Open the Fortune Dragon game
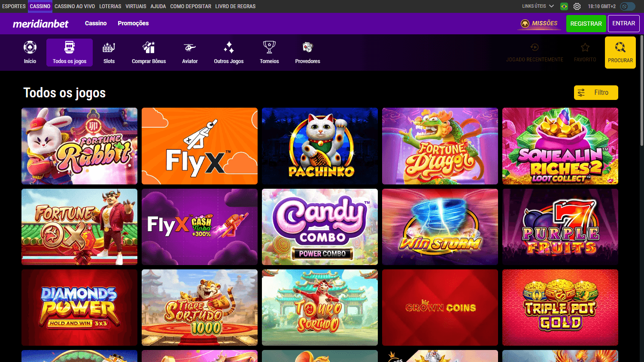Screen dimensions: 644x362 [440, 146]
